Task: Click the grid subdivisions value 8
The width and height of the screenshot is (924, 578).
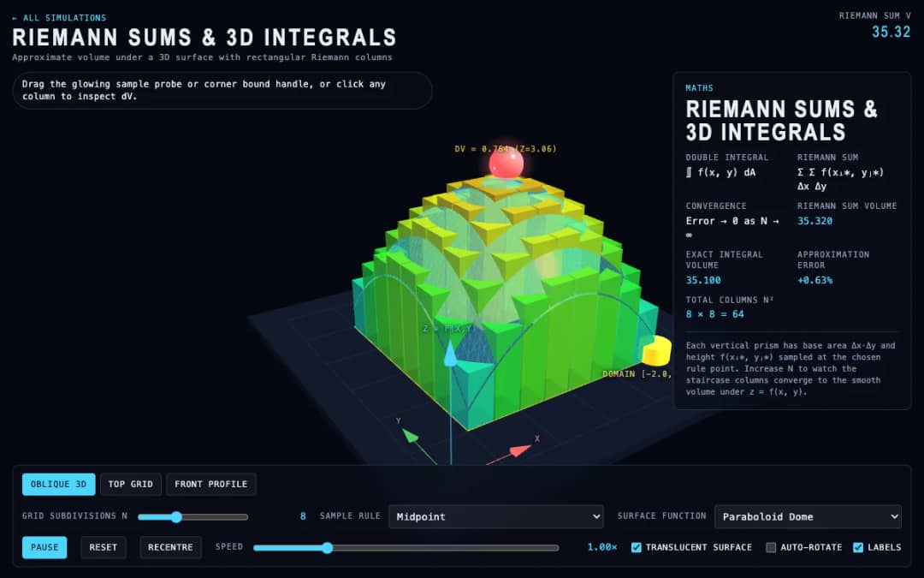Action: (x=303, y=516)
